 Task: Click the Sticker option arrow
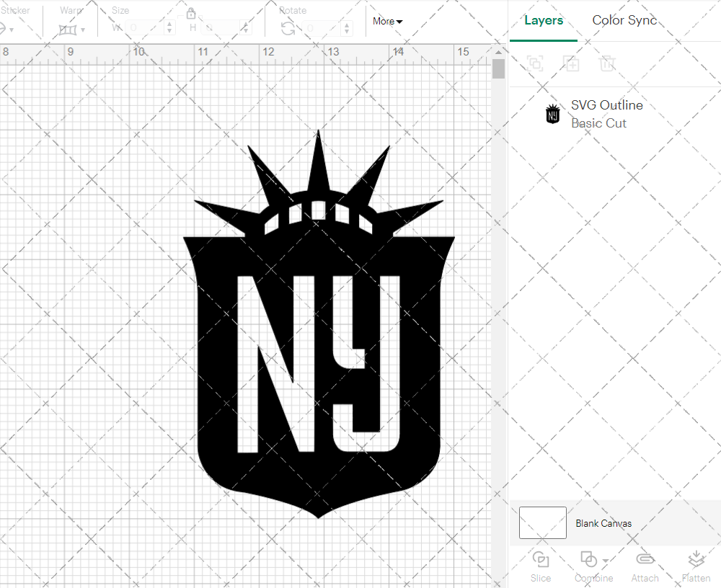(x=11, y=30)
